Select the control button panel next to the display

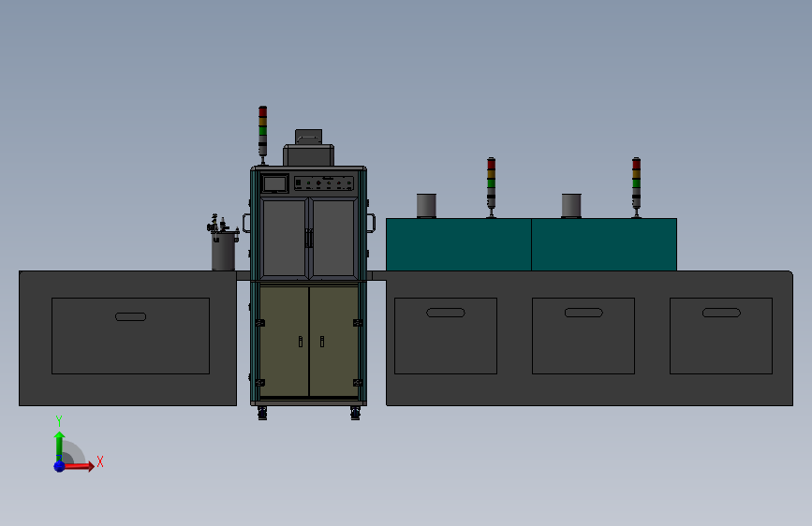[x=324, y=183]
